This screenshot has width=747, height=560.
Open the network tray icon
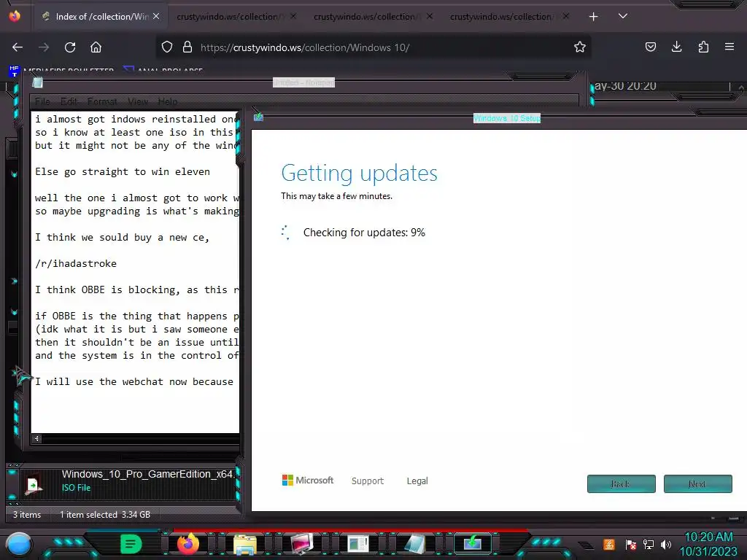649,544
